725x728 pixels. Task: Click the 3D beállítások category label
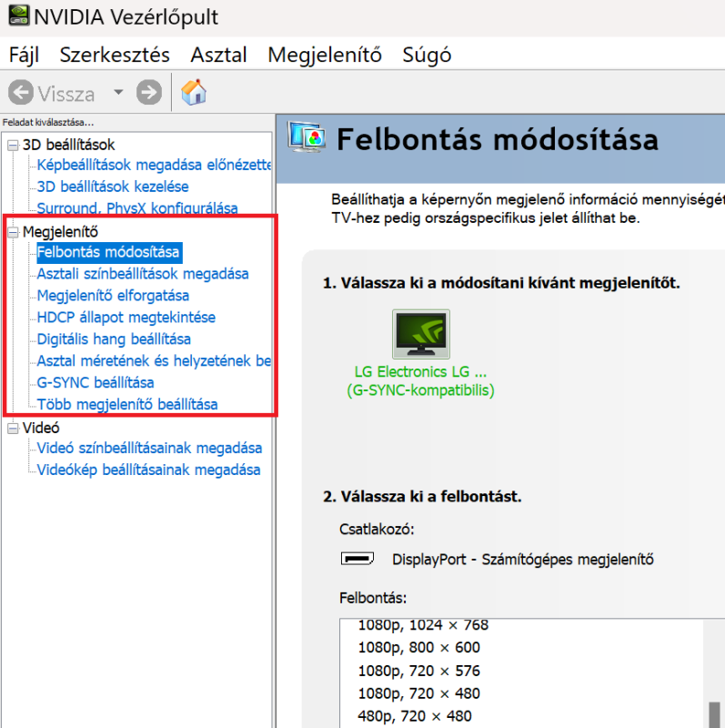point(68,145)
